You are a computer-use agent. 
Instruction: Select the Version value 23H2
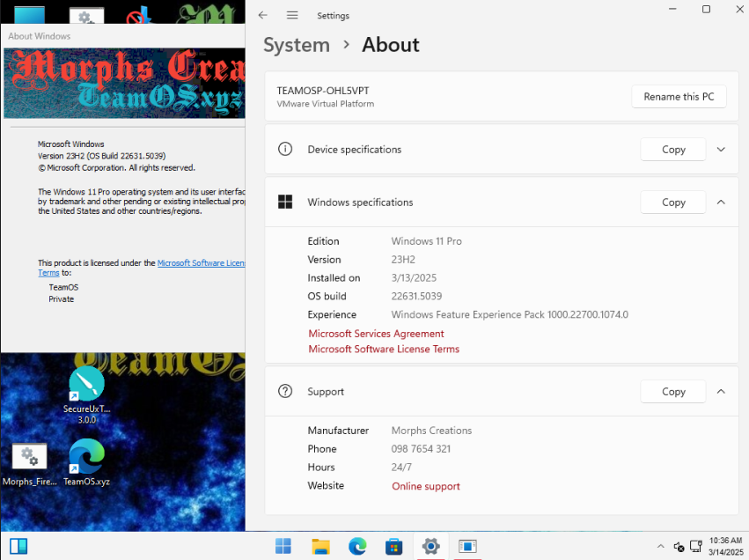[x=403, y=260]
